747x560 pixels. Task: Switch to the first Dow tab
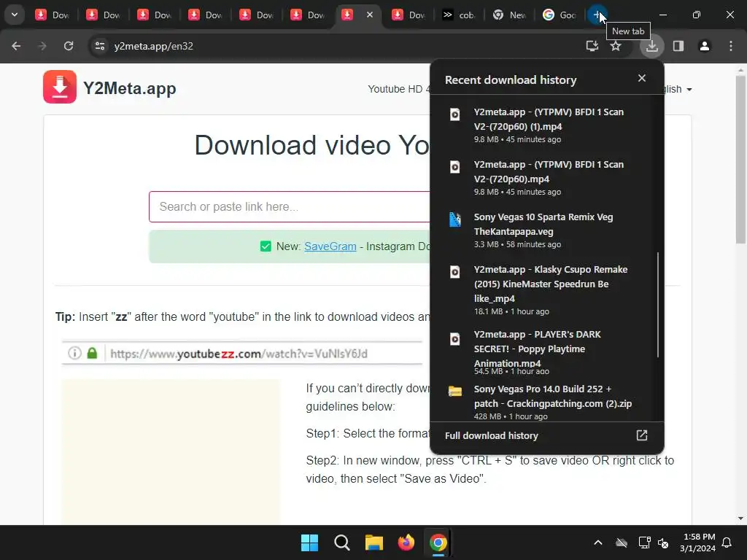point(53,15)
